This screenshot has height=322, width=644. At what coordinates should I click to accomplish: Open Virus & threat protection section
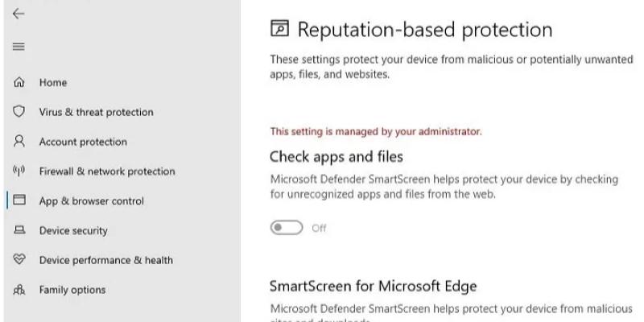pos(96,112)
